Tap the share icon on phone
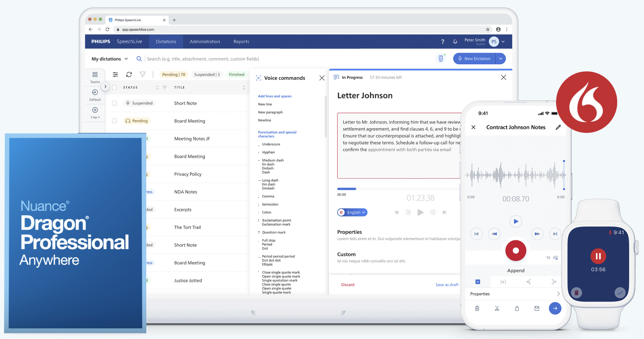Image resolution: width=644 pixels, height=339 pixels. pos(517,308)
